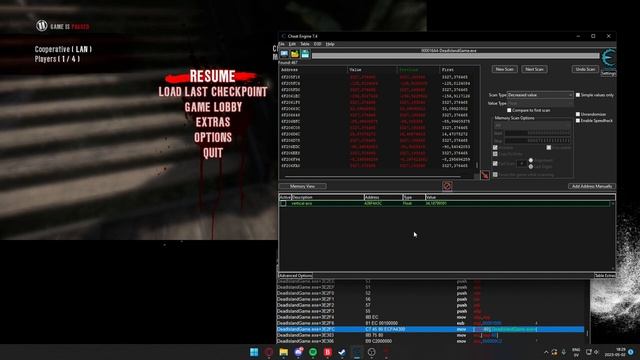Click the open file folder icon in Cheat Engine
Image resolution: width=640 pixels, height=360 pixels.
pos(295,54)
